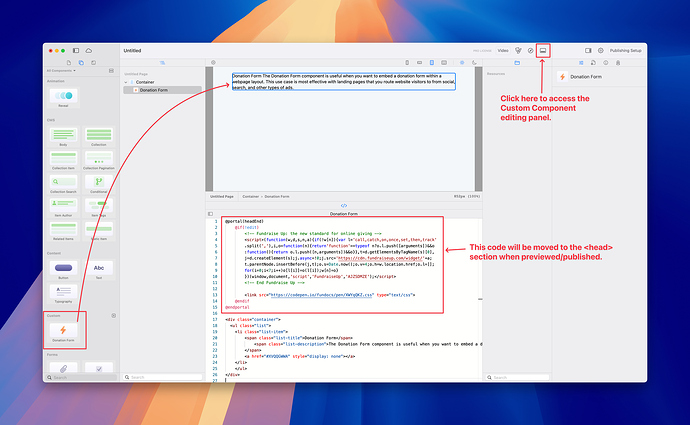Image resolution: width=690 pixels, height=425 pixels.
Task: Choose the Collection Item component
Action: pos(63,160)
